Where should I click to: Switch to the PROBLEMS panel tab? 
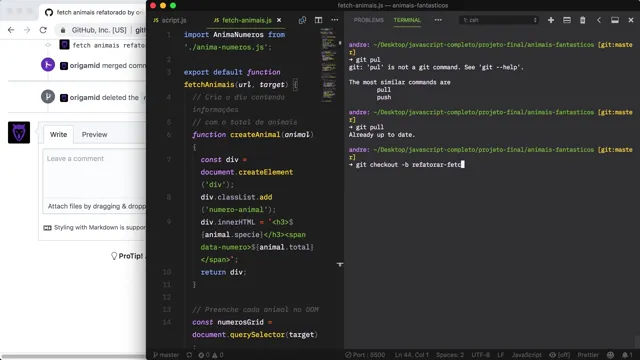369,20
